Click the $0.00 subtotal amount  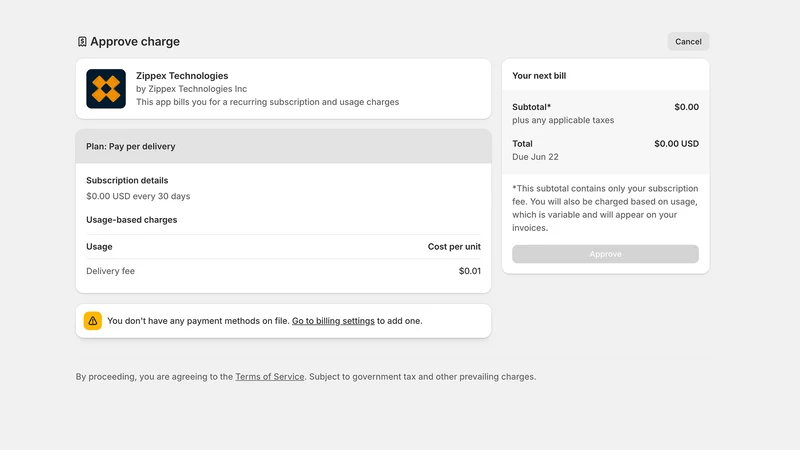(686, 107)
